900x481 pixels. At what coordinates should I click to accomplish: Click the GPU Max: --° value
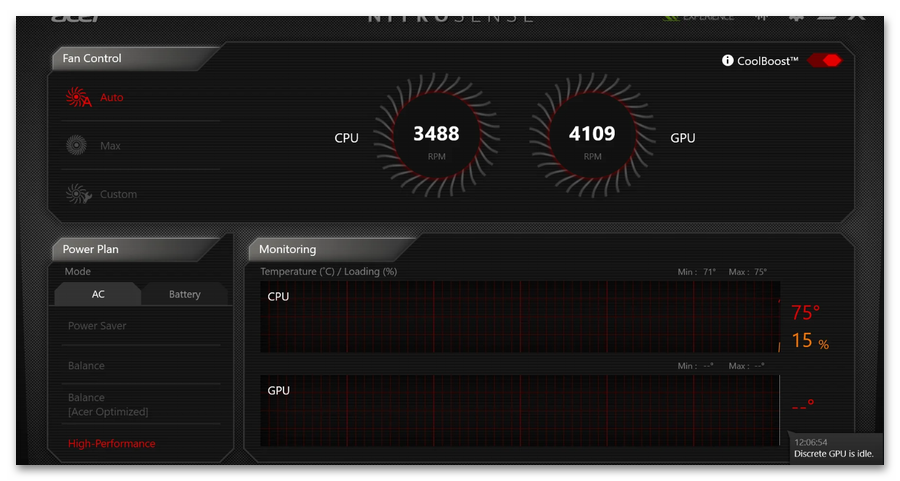tap(746, 366)
